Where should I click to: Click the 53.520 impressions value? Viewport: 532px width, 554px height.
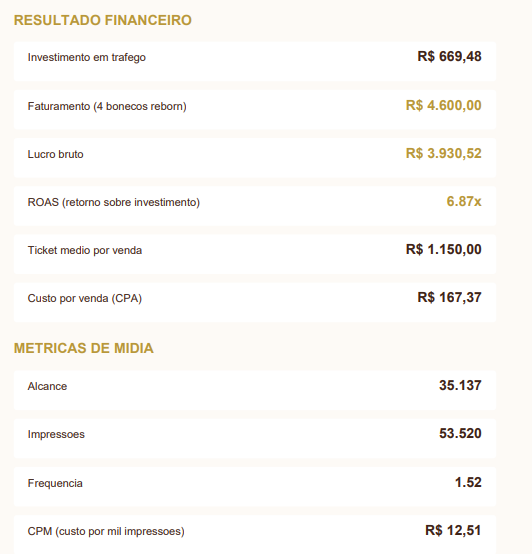pos(460,434)
